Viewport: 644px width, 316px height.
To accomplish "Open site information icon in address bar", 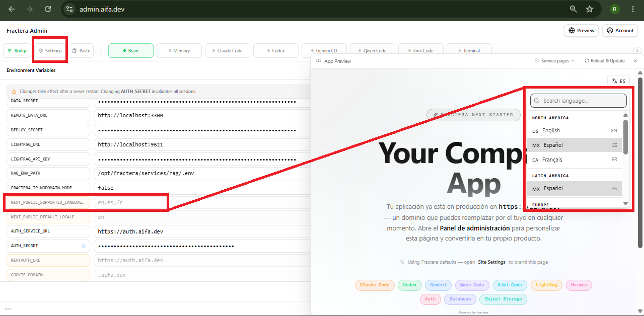I will 69,9.
